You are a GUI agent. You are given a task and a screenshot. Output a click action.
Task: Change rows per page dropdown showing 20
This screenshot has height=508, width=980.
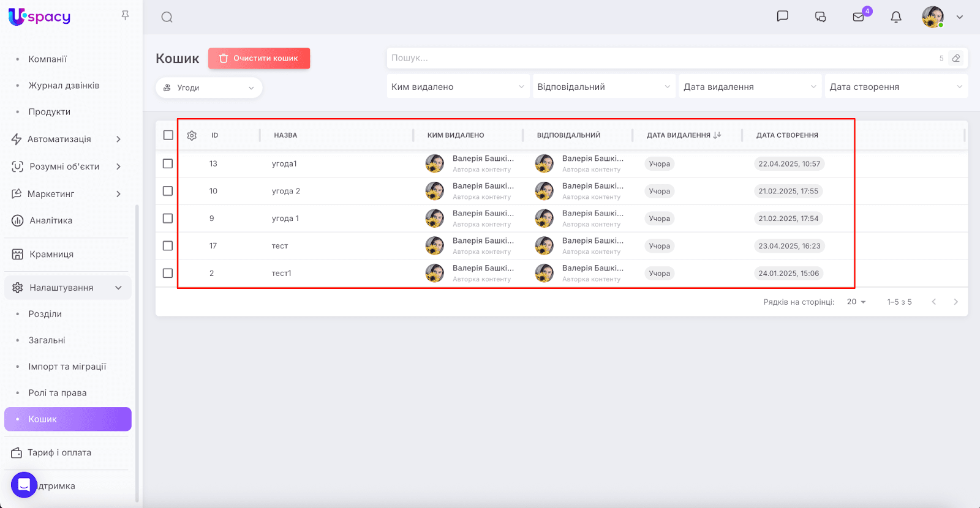pyautogui.click(x=856, y=302)
